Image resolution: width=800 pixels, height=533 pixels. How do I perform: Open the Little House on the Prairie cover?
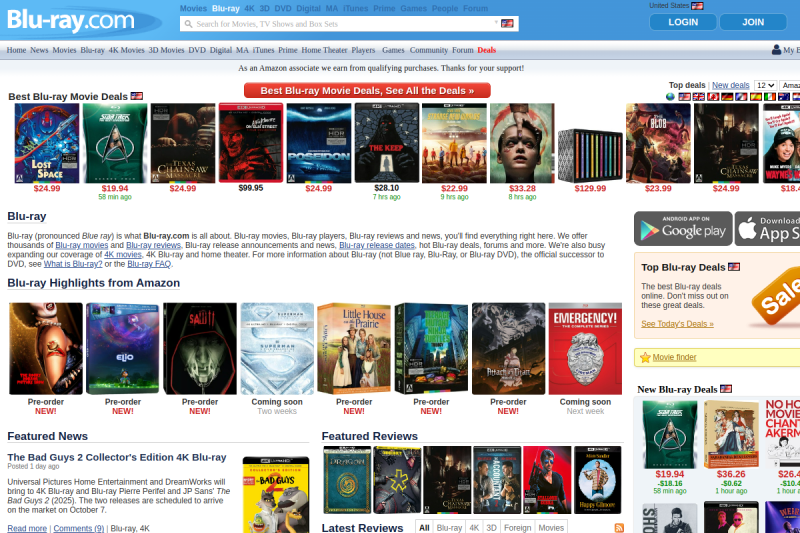point(354,348)
